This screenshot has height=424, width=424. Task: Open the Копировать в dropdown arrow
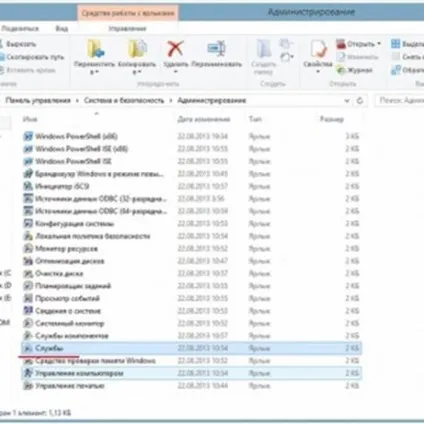click(x=139, y=72)
